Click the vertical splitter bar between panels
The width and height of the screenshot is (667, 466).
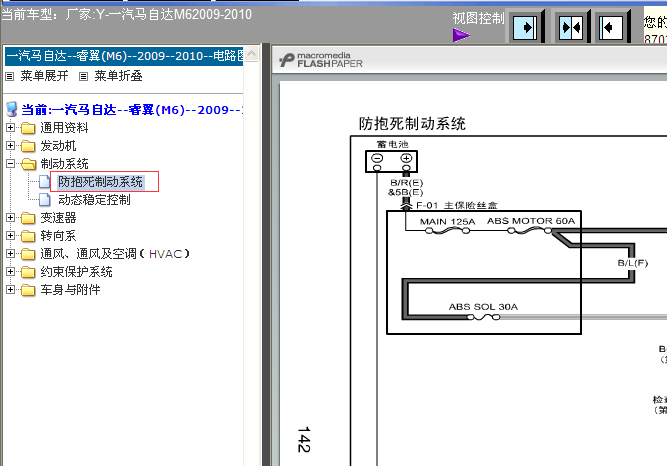click(266, 254)
